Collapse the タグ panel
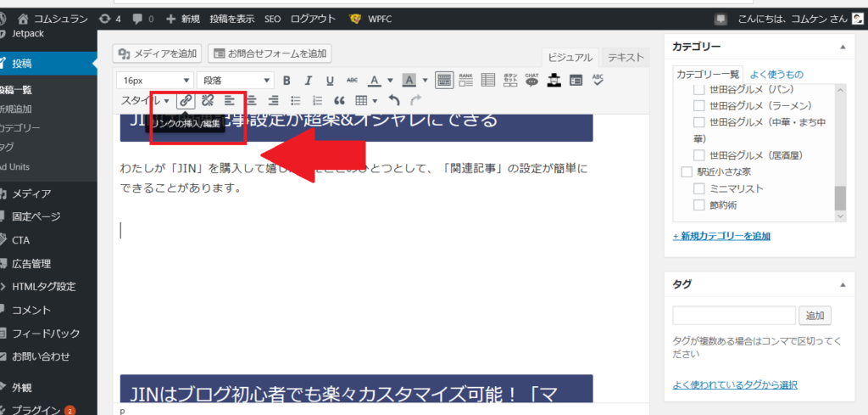 843,285
